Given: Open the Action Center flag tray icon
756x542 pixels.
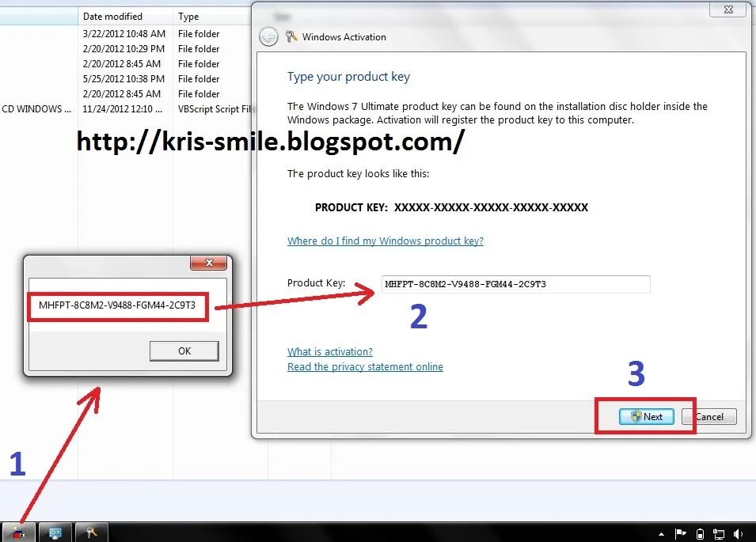Looking at the screenshot, I should tap(680, 533).
